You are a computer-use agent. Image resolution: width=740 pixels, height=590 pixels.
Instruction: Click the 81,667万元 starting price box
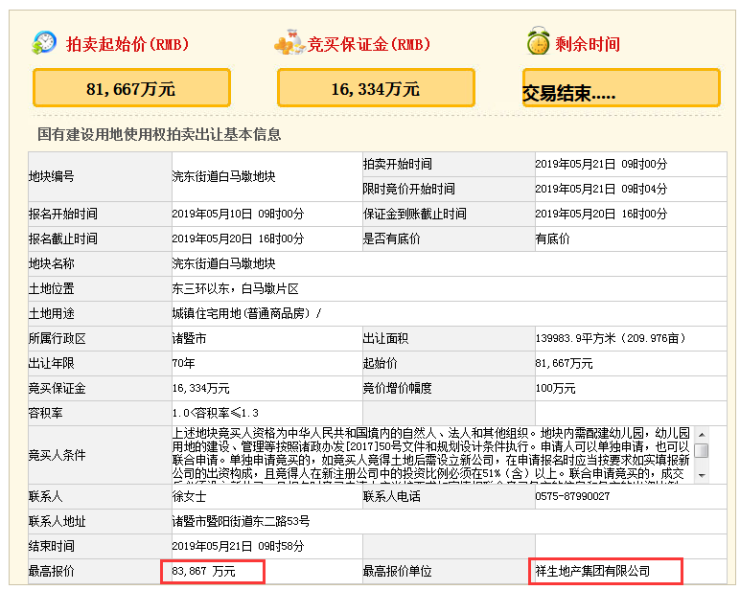point(132,88)
